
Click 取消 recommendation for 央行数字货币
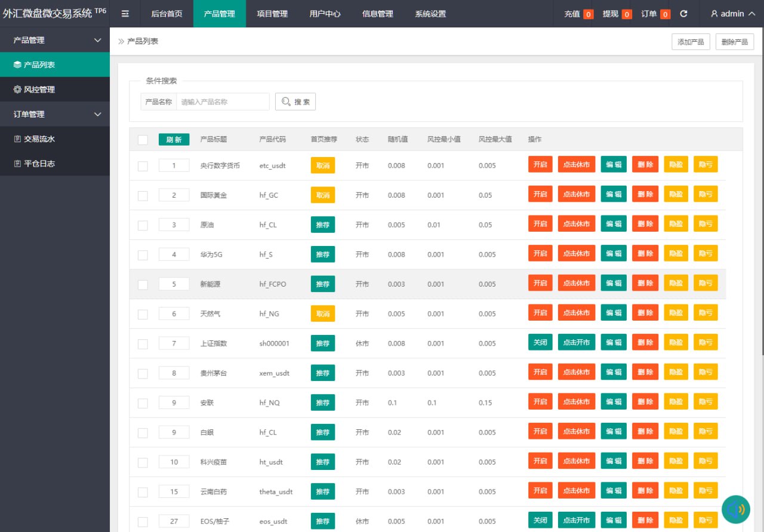click(x=323, y=165)
